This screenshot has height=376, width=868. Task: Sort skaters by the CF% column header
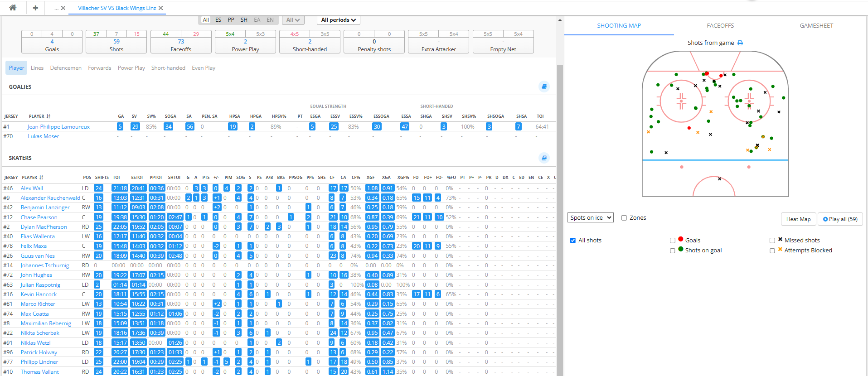tap(356, 178)
